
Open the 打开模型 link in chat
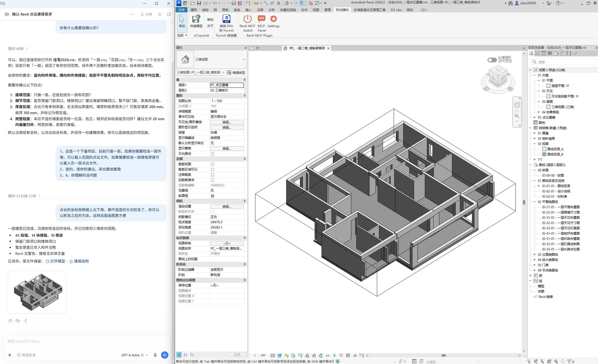[56, 261]
